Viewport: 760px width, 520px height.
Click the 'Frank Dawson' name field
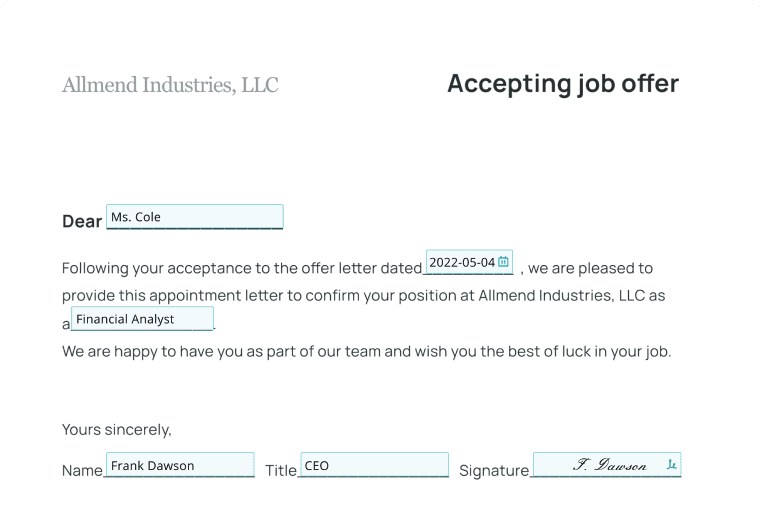[x=180, y=465]
